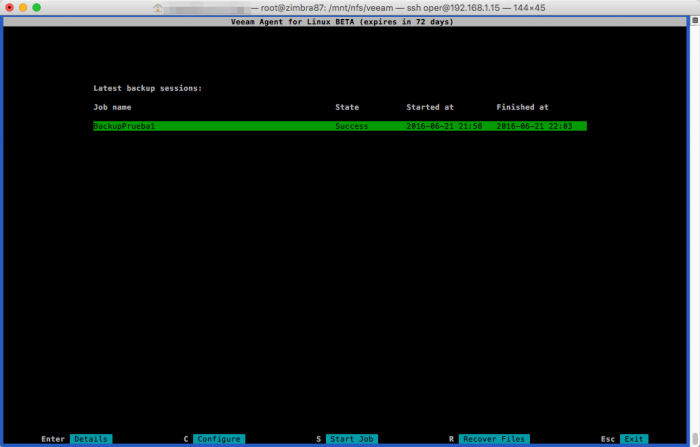The width and height of the screenshot is (700, 447).
Task: Click the Success state cell
Action: coord(352,126)
